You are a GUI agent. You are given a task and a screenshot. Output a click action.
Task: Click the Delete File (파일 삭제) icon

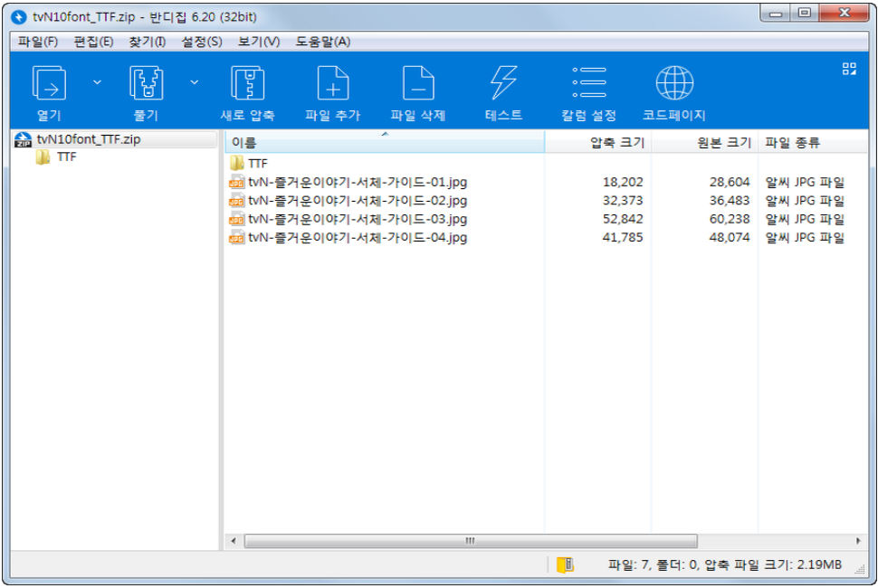(418, 83)
